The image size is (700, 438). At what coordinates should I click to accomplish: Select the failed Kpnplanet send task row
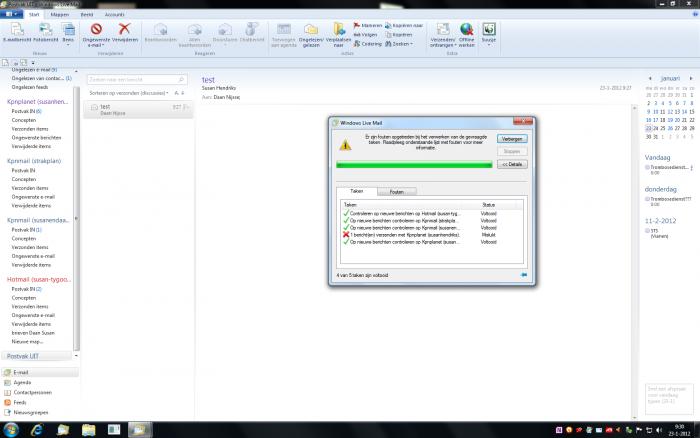(432, 235)
